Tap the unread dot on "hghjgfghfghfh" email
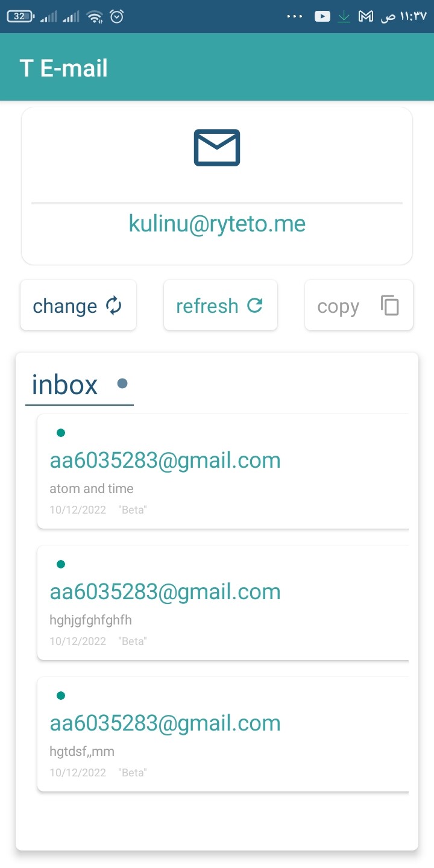The height and width of the screenshot is (868, 434). pyautogui.click(x=60, y=564)
